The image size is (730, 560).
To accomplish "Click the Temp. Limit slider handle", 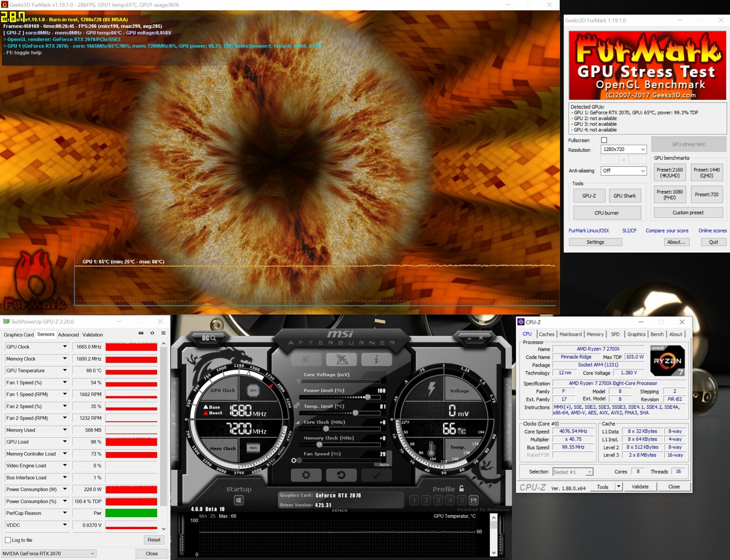I will [355, 413].
